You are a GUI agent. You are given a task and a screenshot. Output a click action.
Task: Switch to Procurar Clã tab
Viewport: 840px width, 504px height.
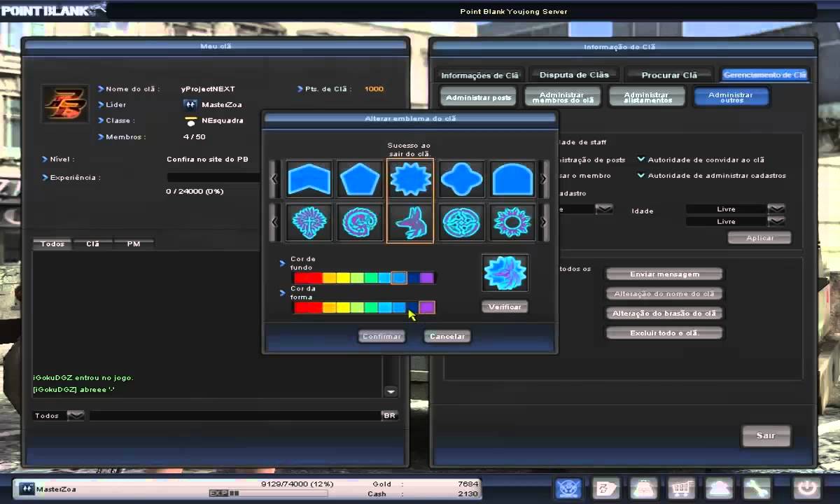click(x=669, y=75)
